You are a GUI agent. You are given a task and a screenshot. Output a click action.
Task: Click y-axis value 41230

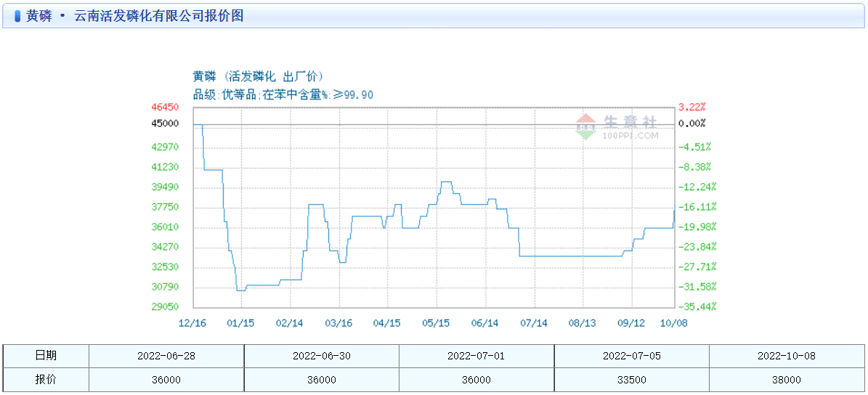[166, 167]
